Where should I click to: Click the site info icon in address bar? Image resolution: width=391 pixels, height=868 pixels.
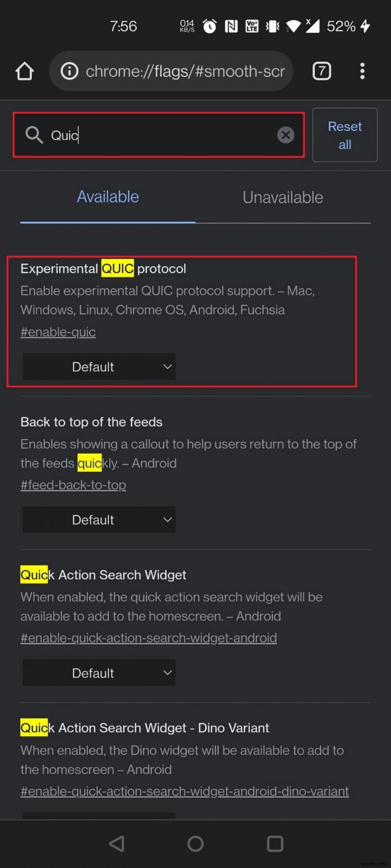[69, 71]
